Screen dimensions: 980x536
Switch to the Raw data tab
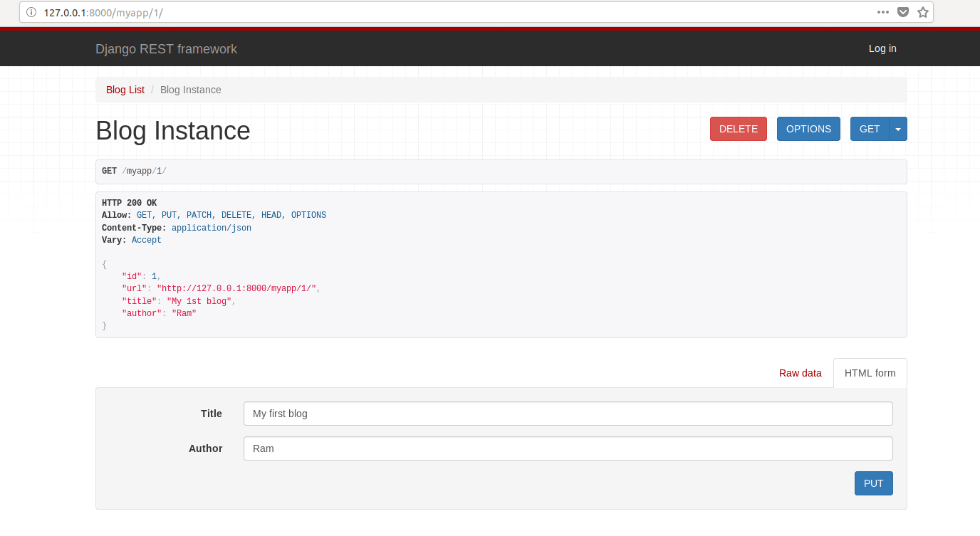click(x=801, y=373)
